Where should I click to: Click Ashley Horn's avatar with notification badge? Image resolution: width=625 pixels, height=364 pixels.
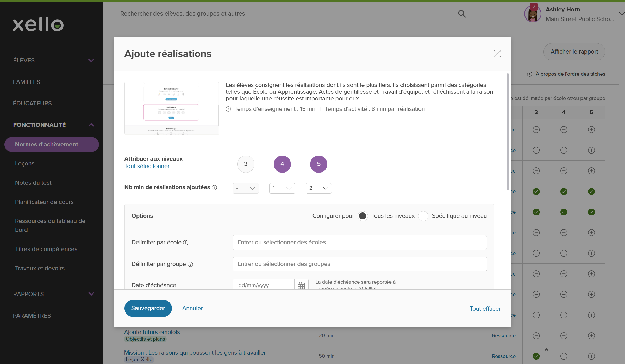tap(533, 14)
